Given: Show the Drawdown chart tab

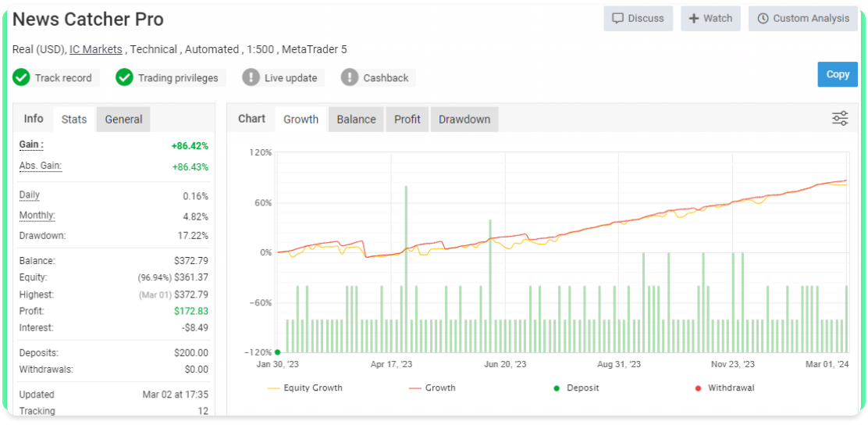Looking at the screenshot, I should coord(464,120).
